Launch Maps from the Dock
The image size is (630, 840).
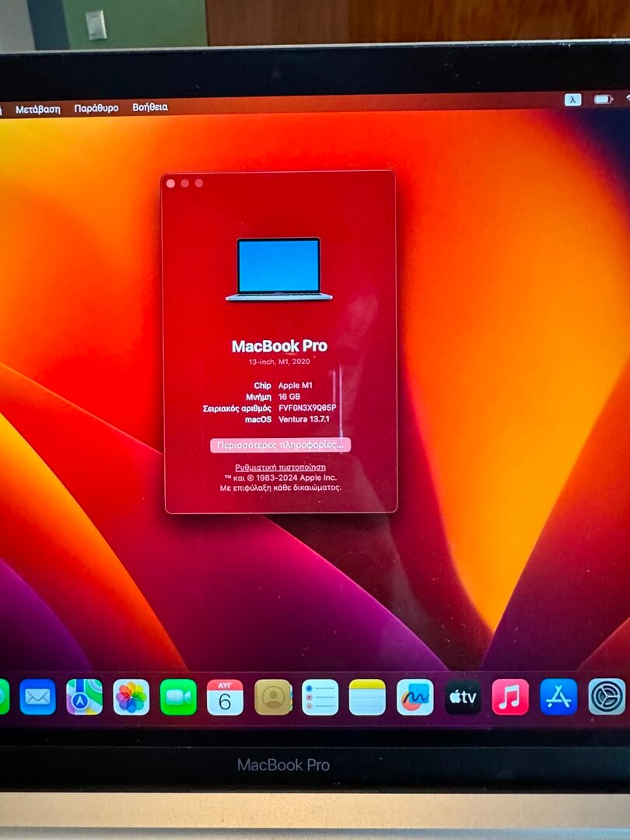pos(84,697)
